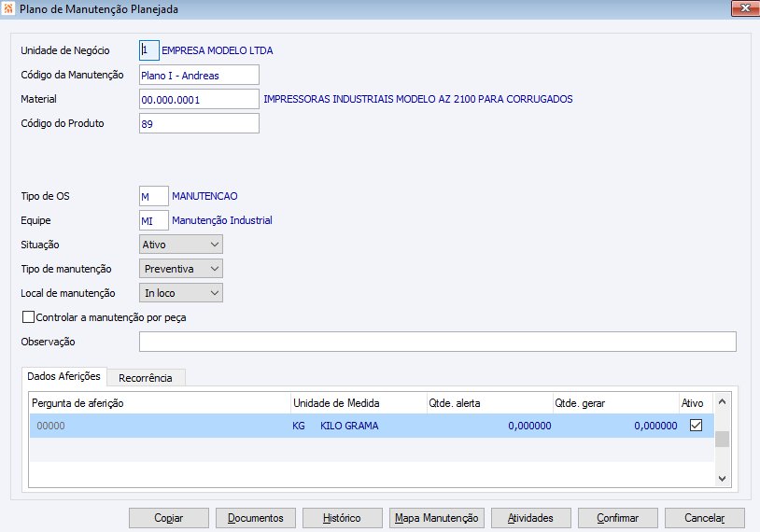Click the KG unit code cell
Screen dimensions: 760x532
[x=299, y=426]
